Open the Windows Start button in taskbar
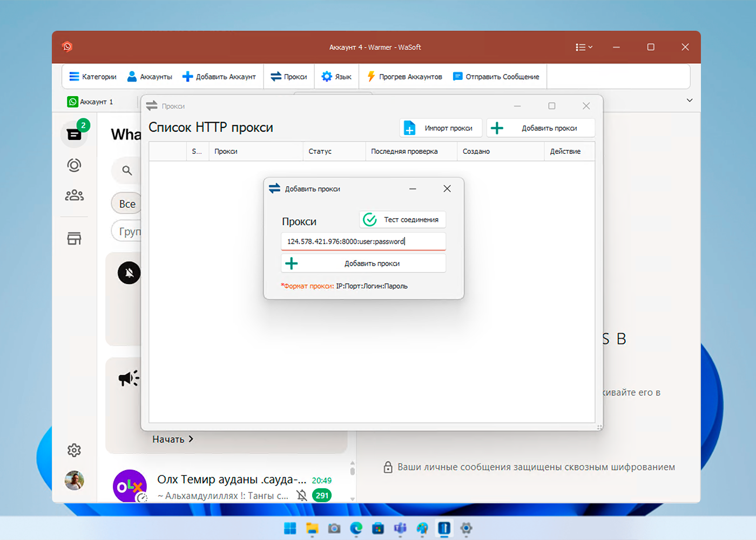Viewport: 756px width, 540px height. [x=290, y=528]
